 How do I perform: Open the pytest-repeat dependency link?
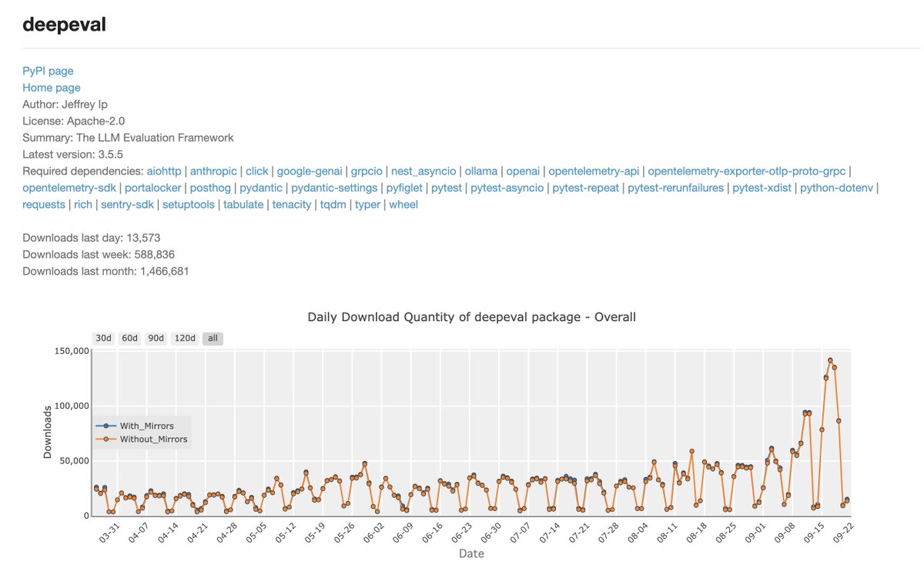point(585,188)
